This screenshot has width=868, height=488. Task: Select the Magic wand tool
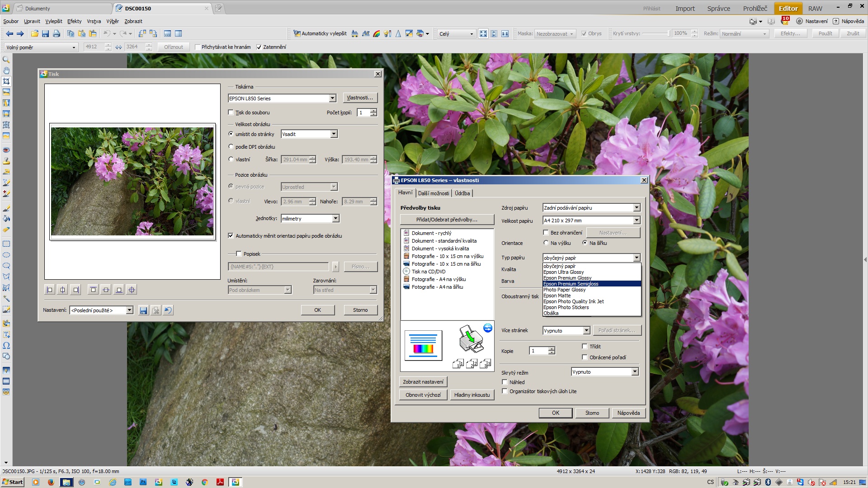coord(6,299)
